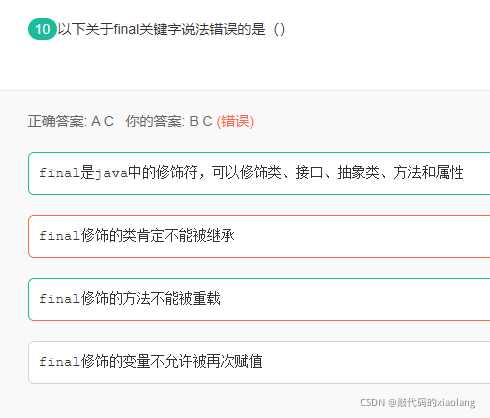Click 'java' word in the first option
This screenshot has width=490, height=418.
point(111,173)
